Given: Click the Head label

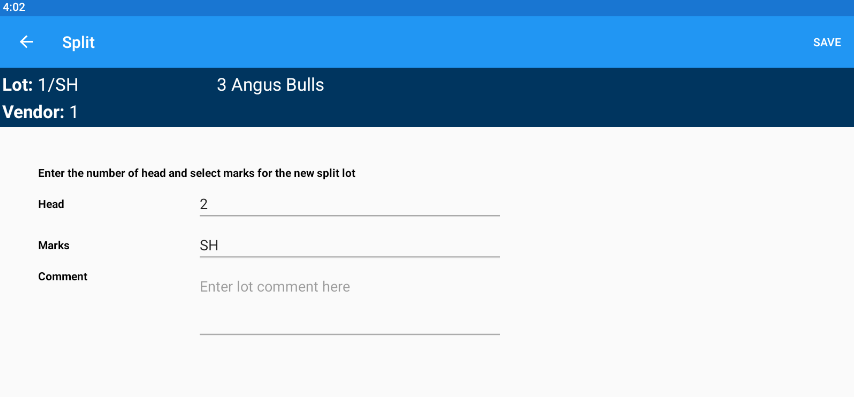Looking at the screenshot, I should [51, 204].
